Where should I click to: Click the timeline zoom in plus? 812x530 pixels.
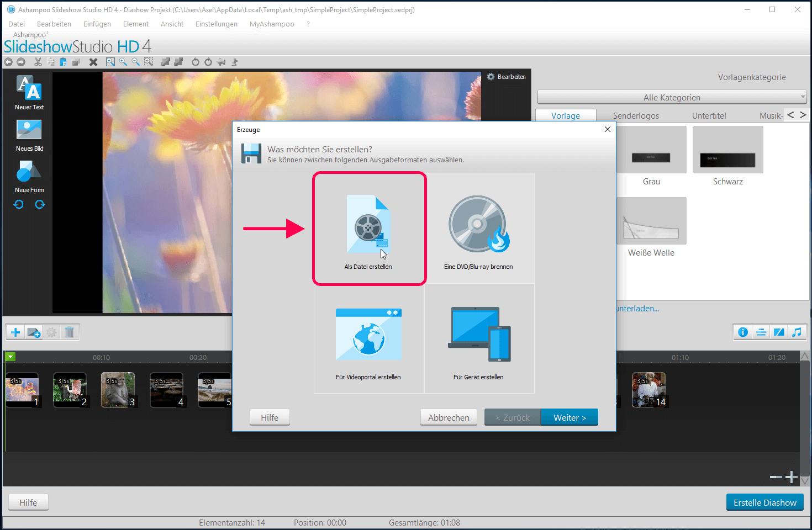tap(792, 476)
